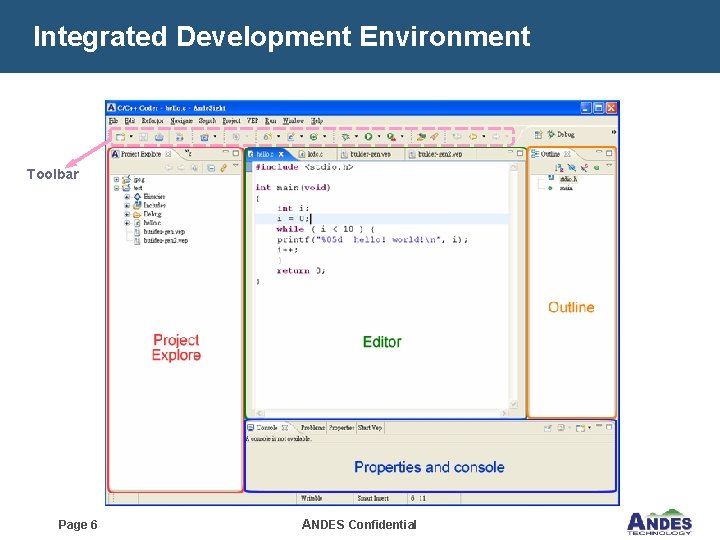The height and width of the screenshot is (540, 720).
Task: Toggle Hide Fields in Outline view
Action: [x=572, y=168]
